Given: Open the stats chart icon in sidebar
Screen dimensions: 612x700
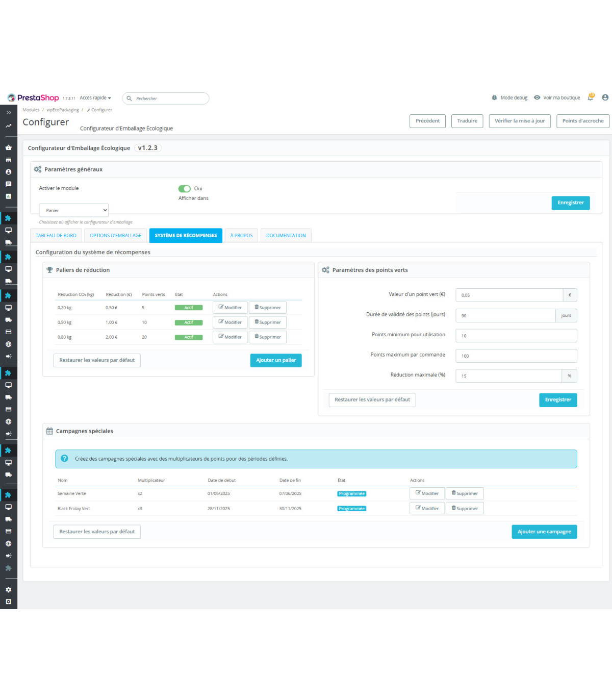Looking at the screenshot, I should pos(9,196).
